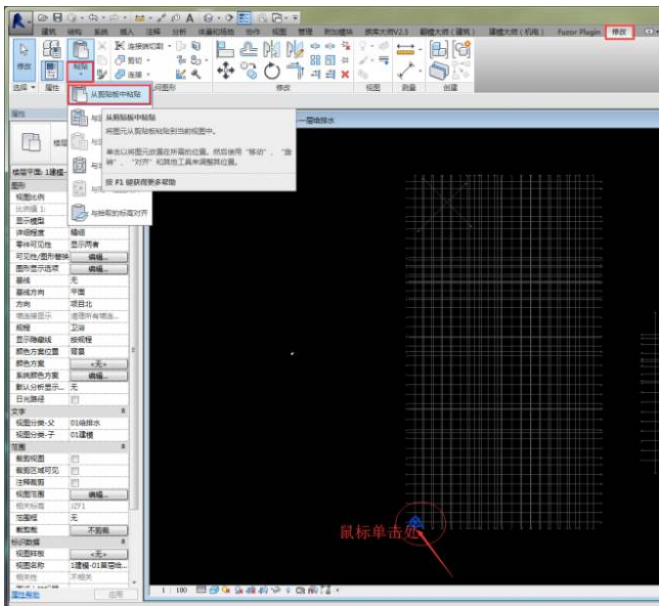
Task: Click the Properties type selector icon
Action: point(31,142)
